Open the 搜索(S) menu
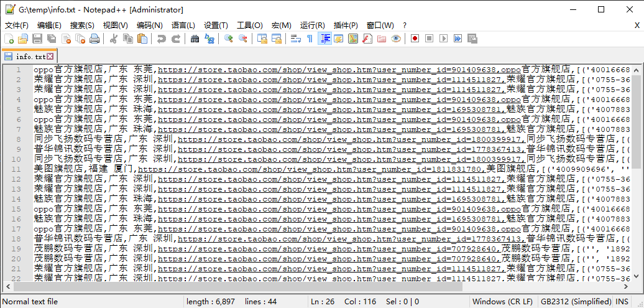The image size is (644, 308). pyautogui.click(x=82, y=25)
